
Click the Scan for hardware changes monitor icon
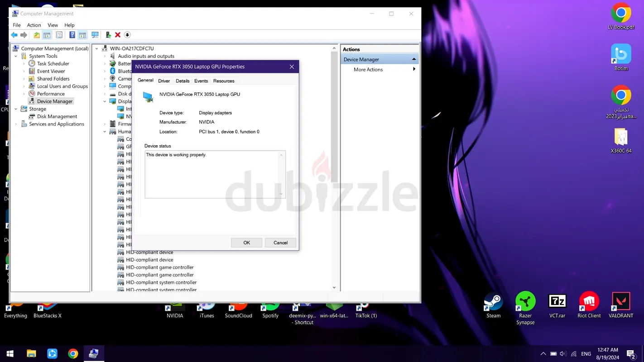pyautogui.click(x=95, y=35)
